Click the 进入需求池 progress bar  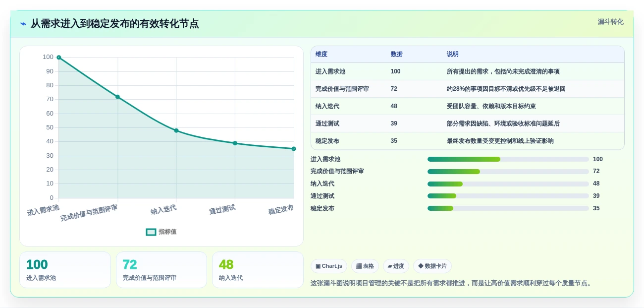click(508, 159)
